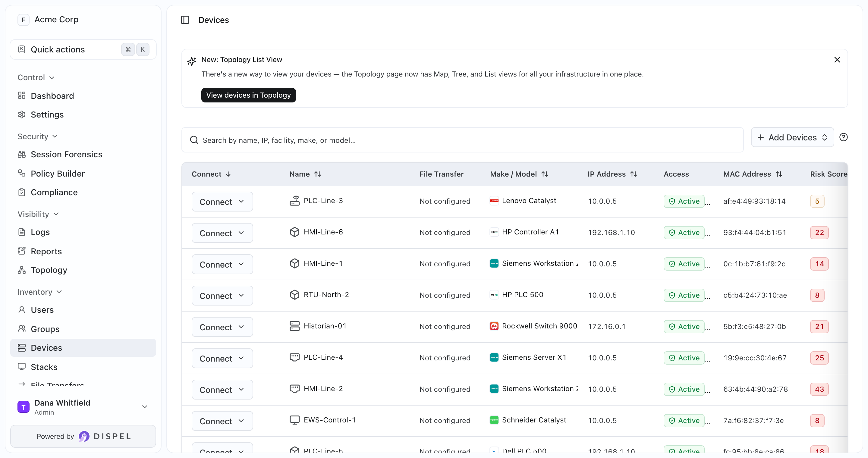
Task: Go to Session Forensics page
Action: click(83, 154)
